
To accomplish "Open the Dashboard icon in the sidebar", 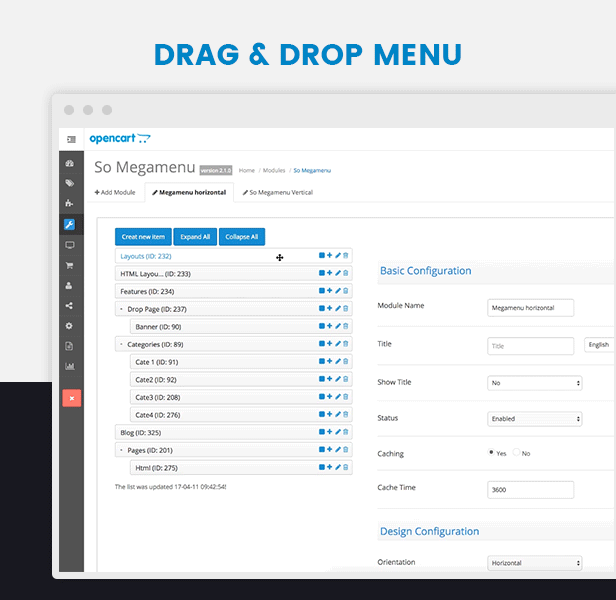I will tap(70, 163).
